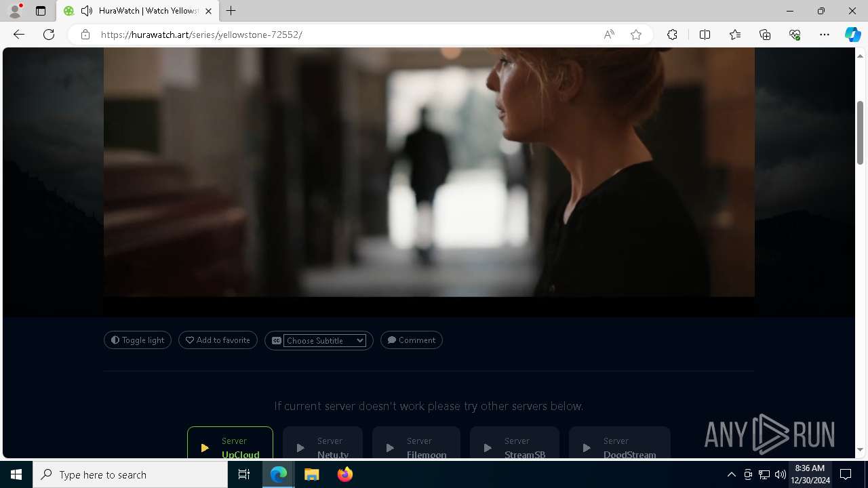Viewport: 868px width, 488px height.
Task: Toggle light for the player
Action: (138, 340)
